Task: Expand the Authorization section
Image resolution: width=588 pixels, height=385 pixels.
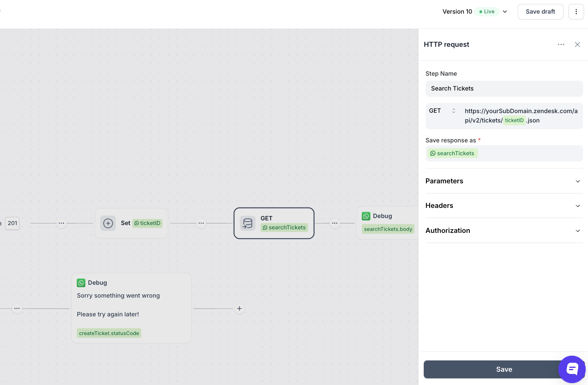Action: (504, 231)
